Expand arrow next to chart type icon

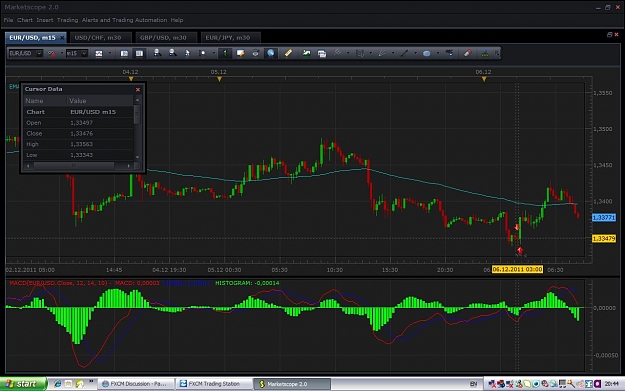(x=110, y=53)
